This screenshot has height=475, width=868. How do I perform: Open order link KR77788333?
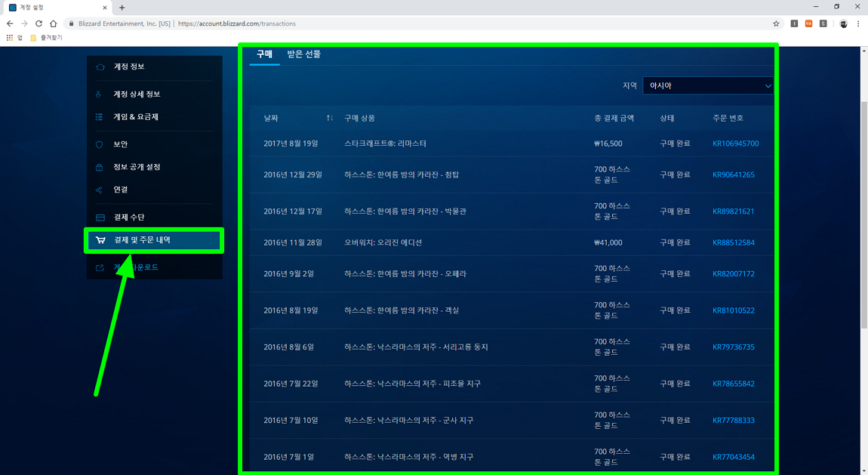tap(734, 420)
